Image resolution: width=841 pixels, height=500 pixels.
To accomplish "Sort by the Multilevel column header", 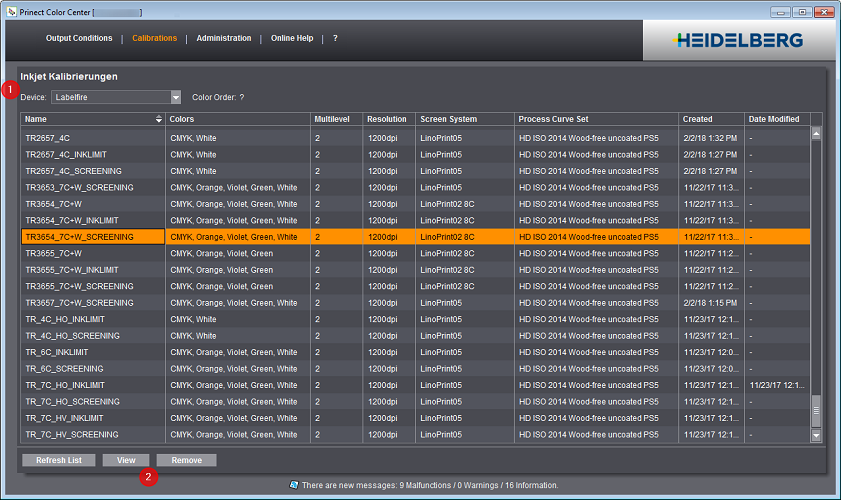I will (336, 119).
